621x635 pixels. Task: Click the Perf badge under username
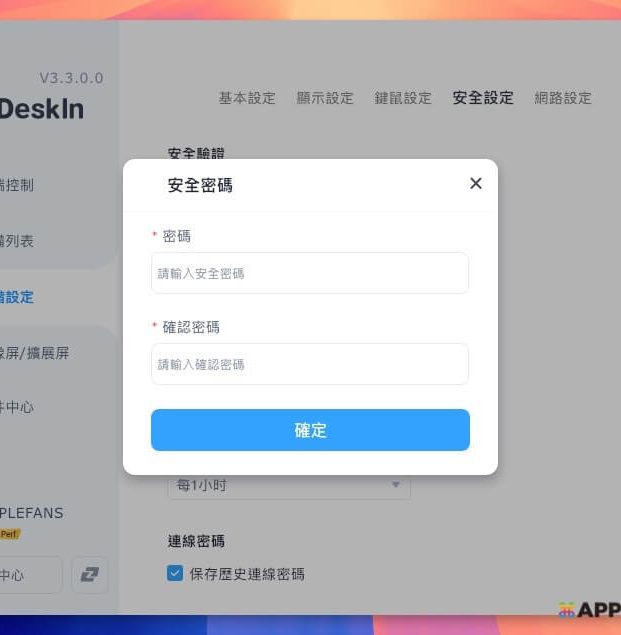10,534
